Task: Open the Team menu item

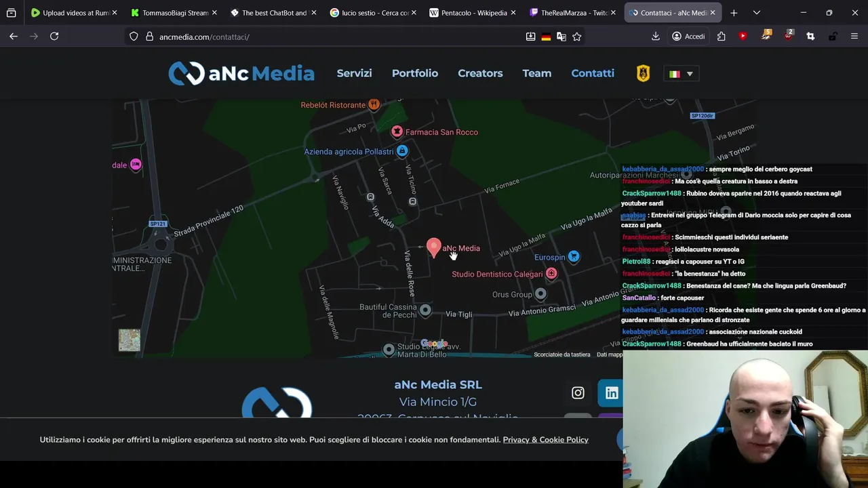Action: tap(537, 73)
